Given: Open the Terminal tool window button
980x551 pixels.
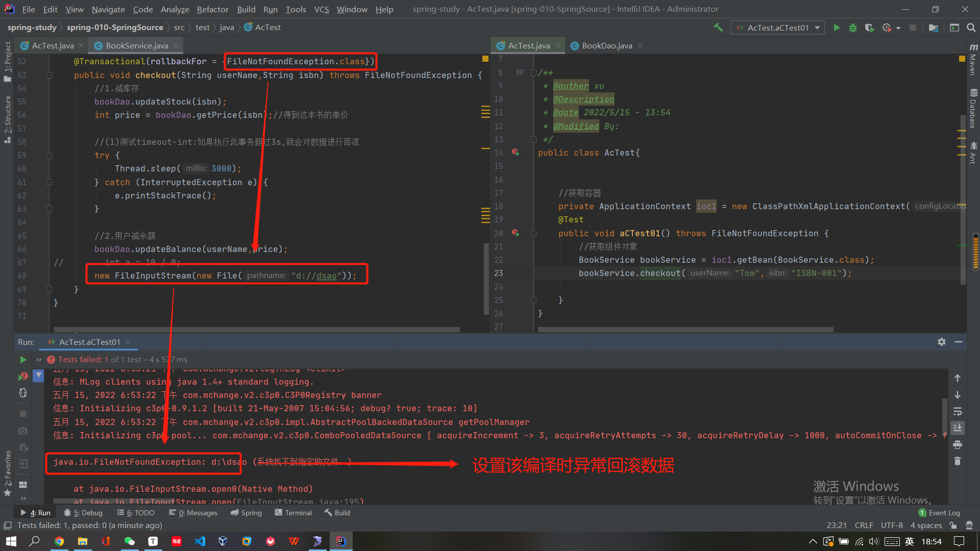Looking at the screenshot, I should 293,513.
